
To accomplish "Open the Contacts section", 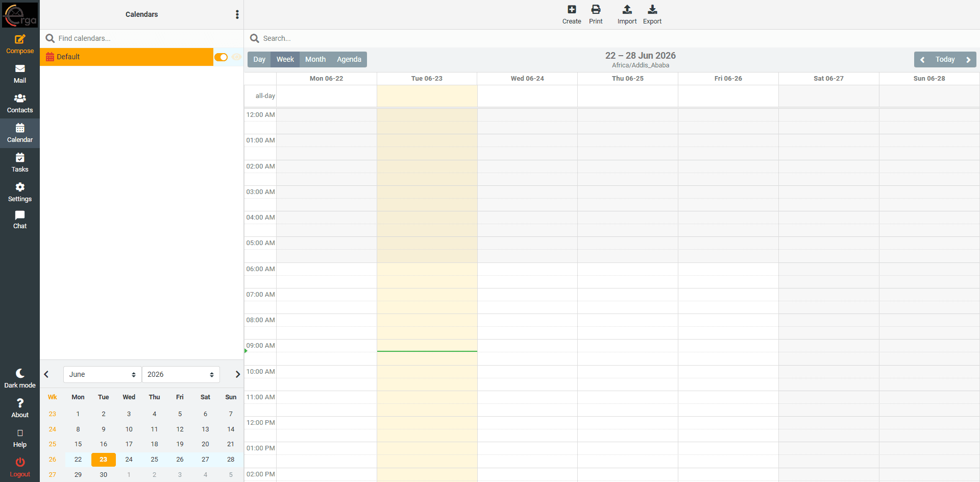I will click(x=20, y=104).
